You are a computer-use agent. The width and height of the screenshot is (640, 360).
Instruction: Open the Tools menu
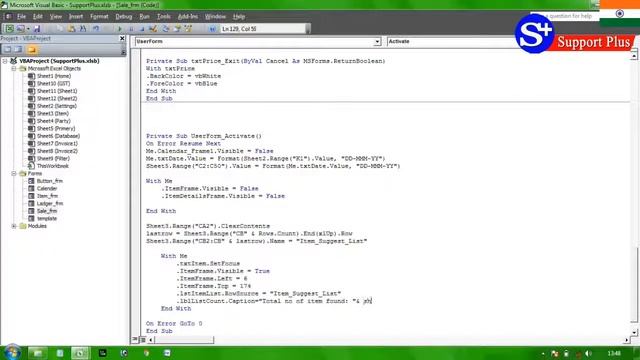point(164,17)
